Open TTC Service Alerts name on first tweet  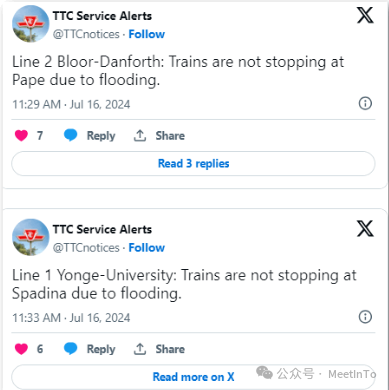click(x=102, y=16)
